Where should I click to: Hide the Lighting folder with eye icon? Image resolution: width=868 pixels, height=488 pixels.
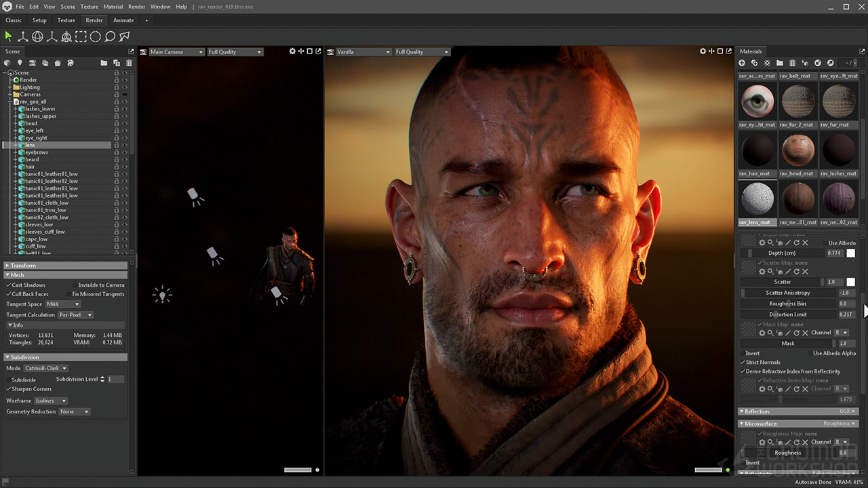(x=125, y=87)
